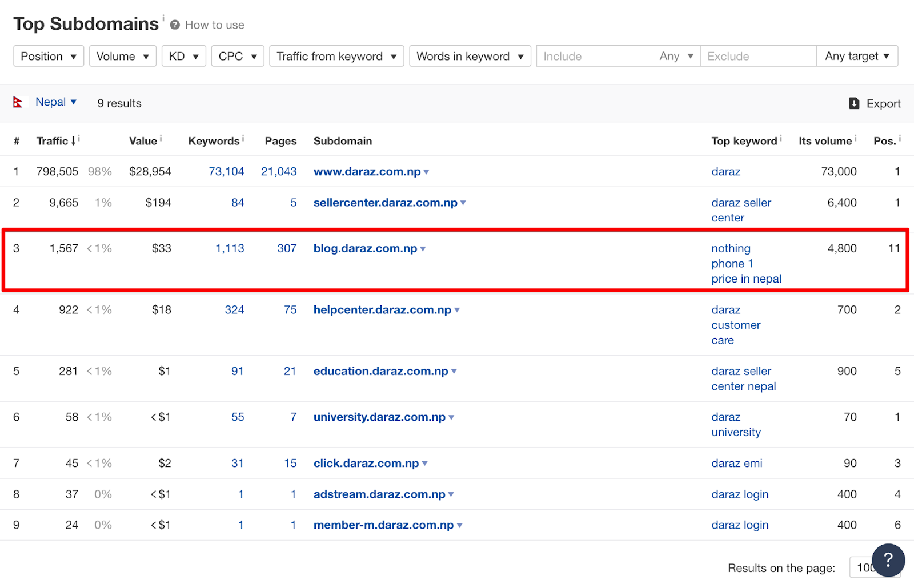Click the Export download icon
The height and width of the screenshot is (588, 914).
click(x=854, y=103)
